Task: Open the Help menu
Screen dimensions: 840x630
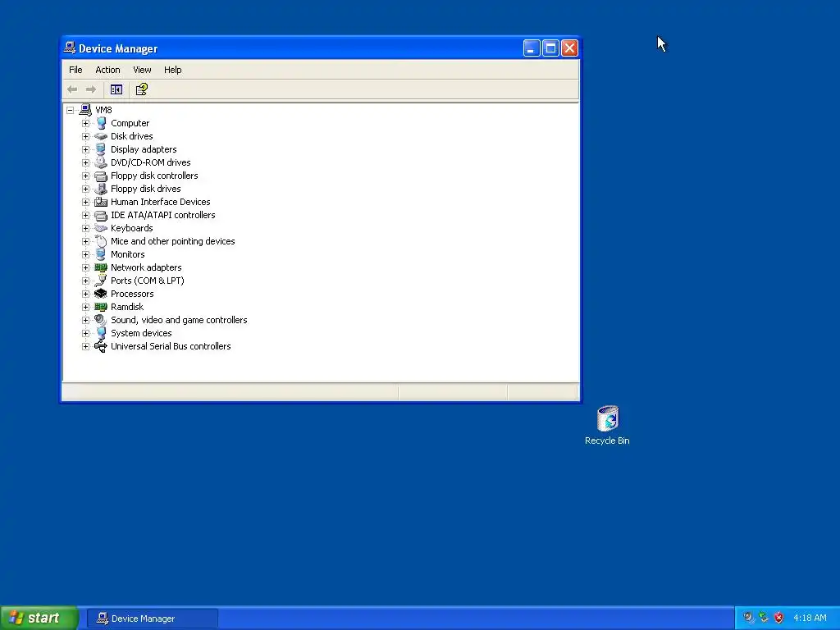Action: coord(172,70)
